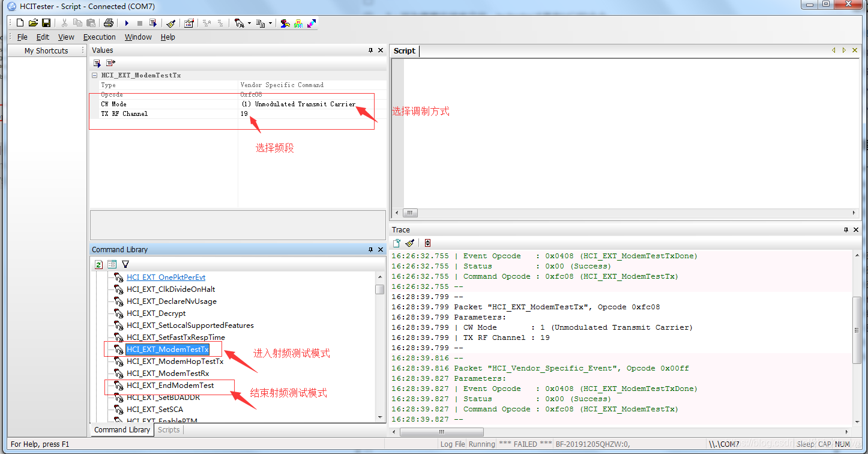
Task: Select HCI_EXT_Decrypt command
Action: pos(156,313)
